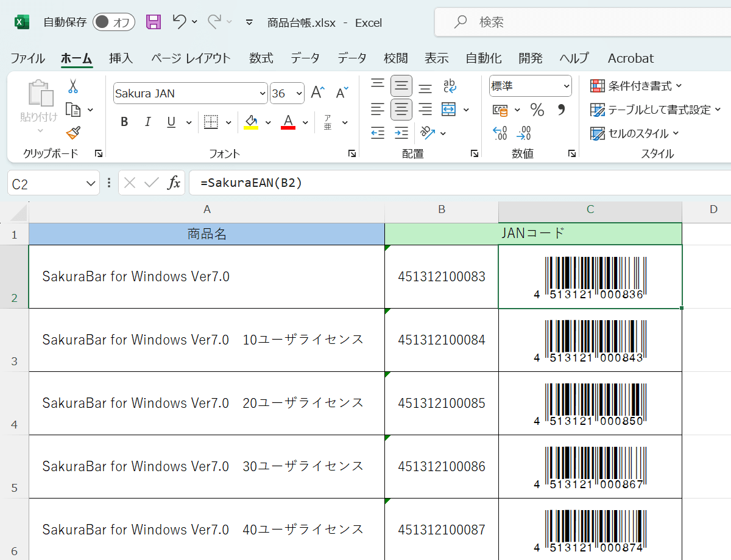Open the Page Layout (ページ レイアウト) tab
The width and height of the screenshot is (731, 560).
(x=191, y=58)
